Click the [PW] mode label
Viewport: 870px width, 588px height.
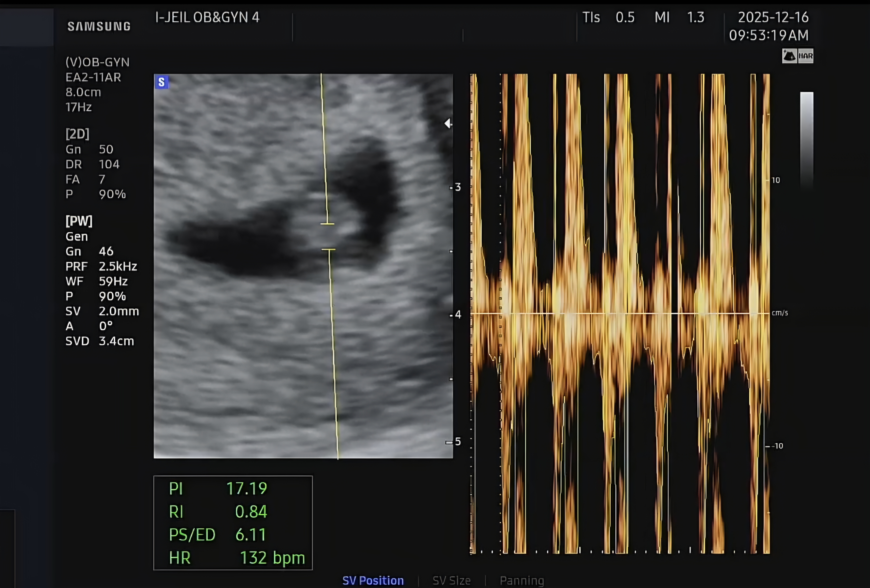[x=79, y=221]
